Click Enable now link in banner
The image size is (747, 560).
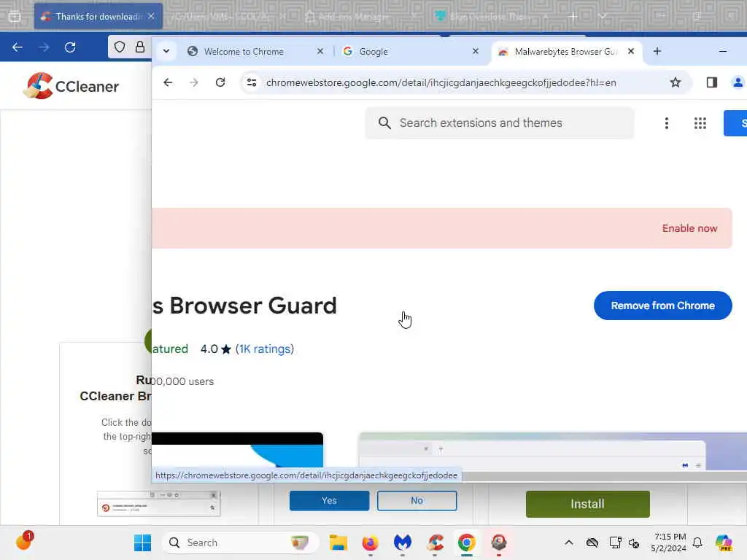click(689, 228)
